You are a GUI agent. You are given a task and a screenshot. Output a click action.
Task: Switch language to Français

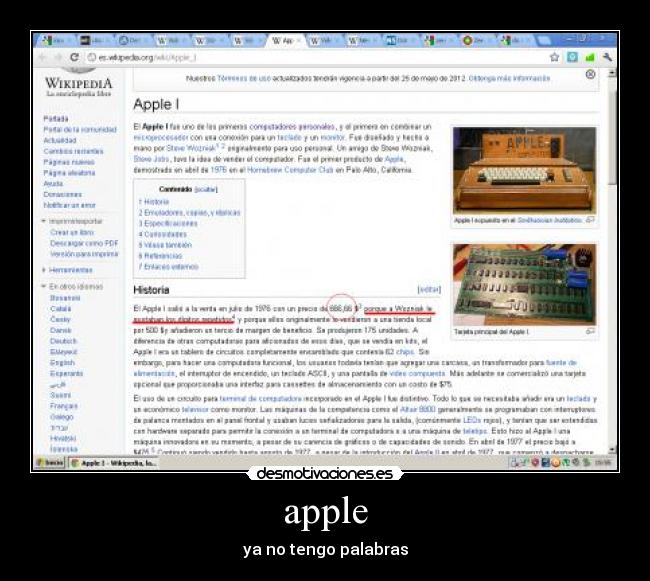tap(64, 405)
